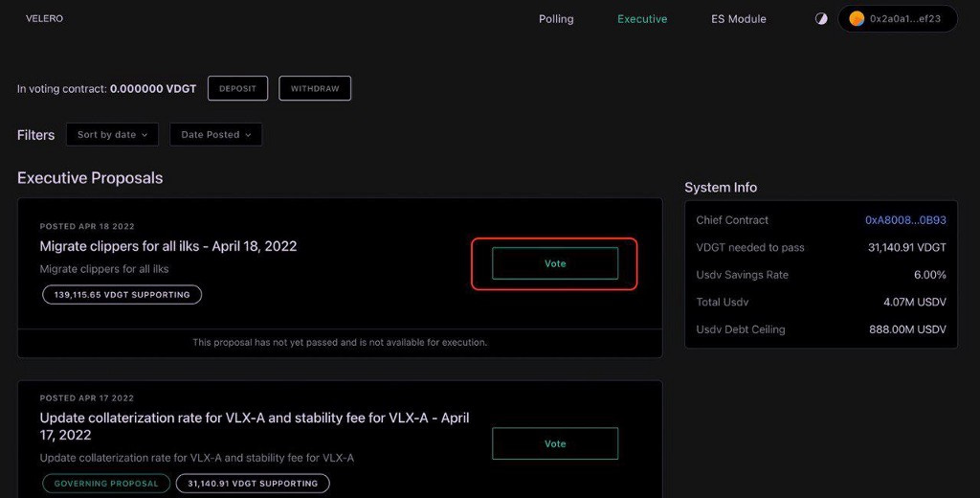Viewport: 980px width, 498px height.
Task: Click the Governing Proposal badge
Action: [x=106, y=484]
